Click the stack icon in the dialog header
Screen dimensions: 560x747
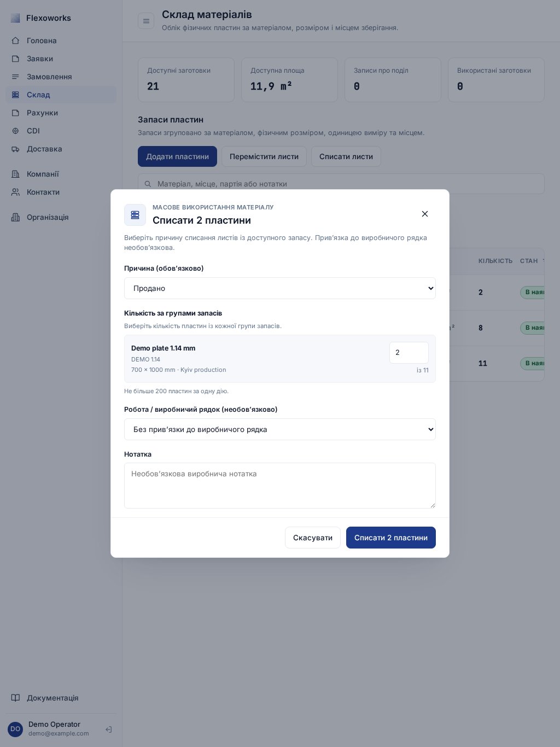(x=135, y=215)
